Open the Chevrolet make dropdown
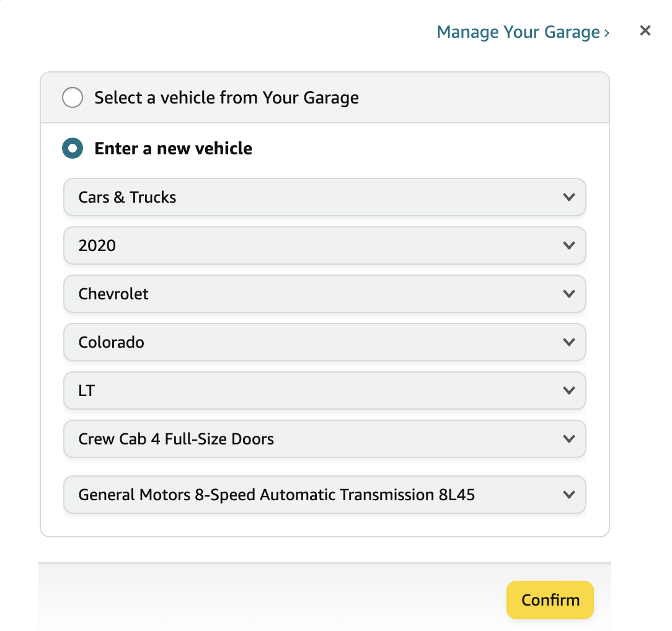 (324, 294)
